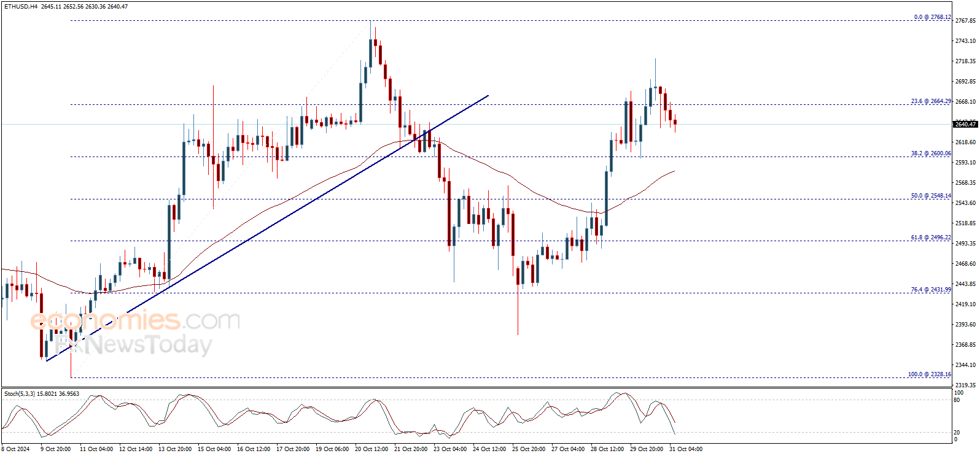Click the stochastic 80 level label
This screenshot has width=980, height=456.
click(x=957, y=400)
